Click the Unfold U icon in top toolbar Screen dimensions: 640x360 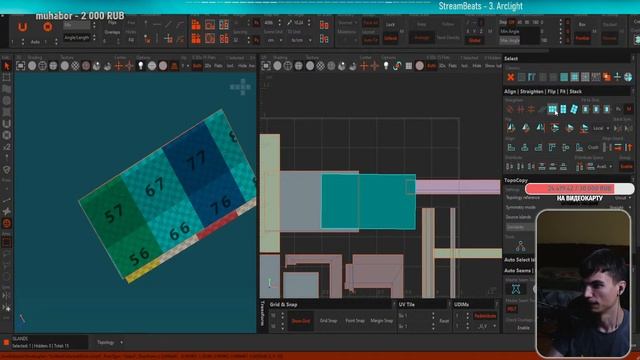(22, 27)
